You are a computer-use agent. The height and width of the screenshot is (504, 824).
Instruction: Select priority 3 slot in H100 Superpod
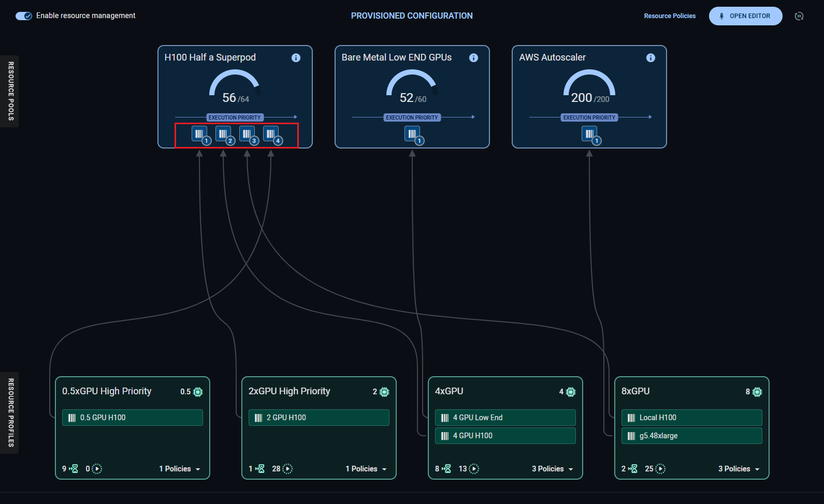(x=247, y=135)
